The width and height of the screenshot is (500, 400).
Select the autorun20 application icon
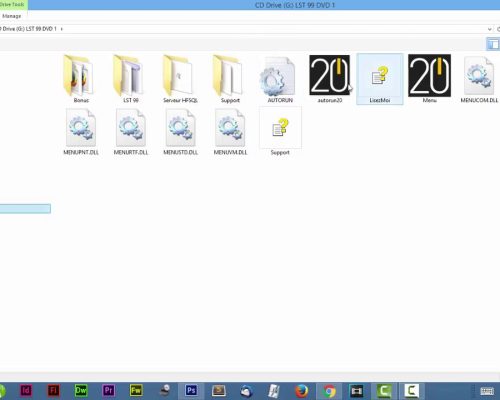click(x=330, y=75)
